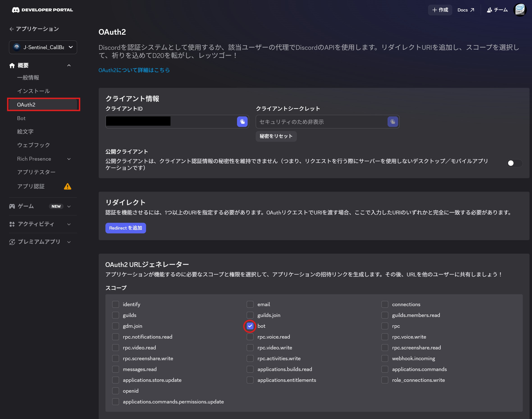Open the Bot settings page
Viewport: 532px width, 419px height.
pyautogui.click(x=21, y=118)
